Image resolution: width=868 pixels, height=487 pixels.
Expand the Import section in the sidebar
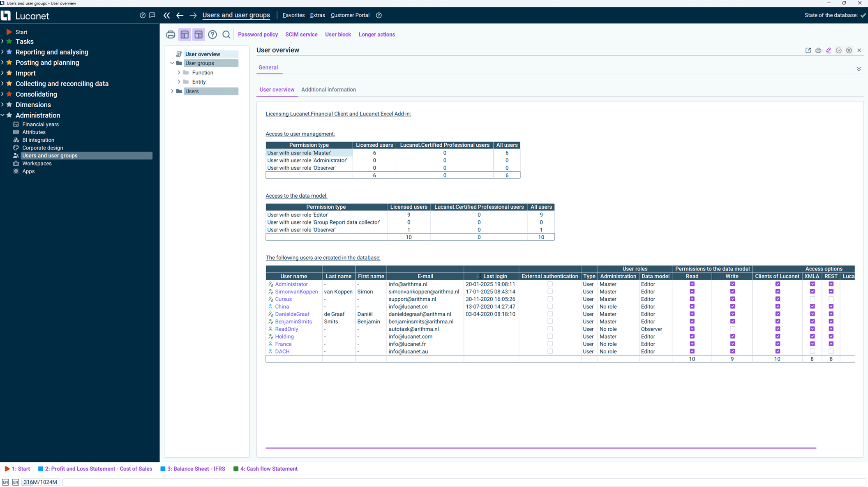tap(2, 73)
